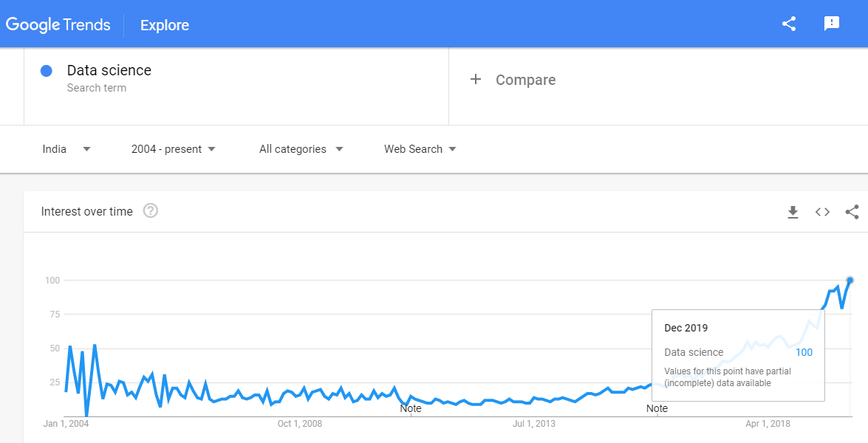Click the Dec 2019 data point on chart
The width and height of the screenshot is (868, 443).
coord(850,281)
